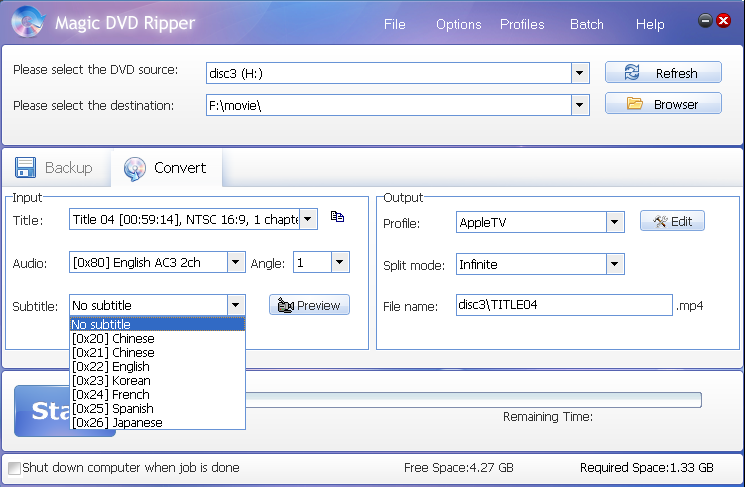Image resolution: width=745 pixels, height=487 pixels.
Task: Click the copy title info icon
Action: pos(337,217)
